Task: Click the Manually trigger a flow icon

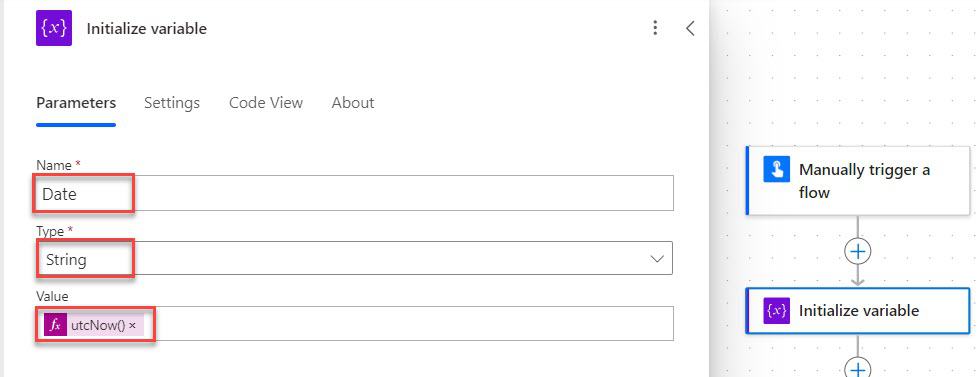Action: pyautogui.click(x=777, y=170)
